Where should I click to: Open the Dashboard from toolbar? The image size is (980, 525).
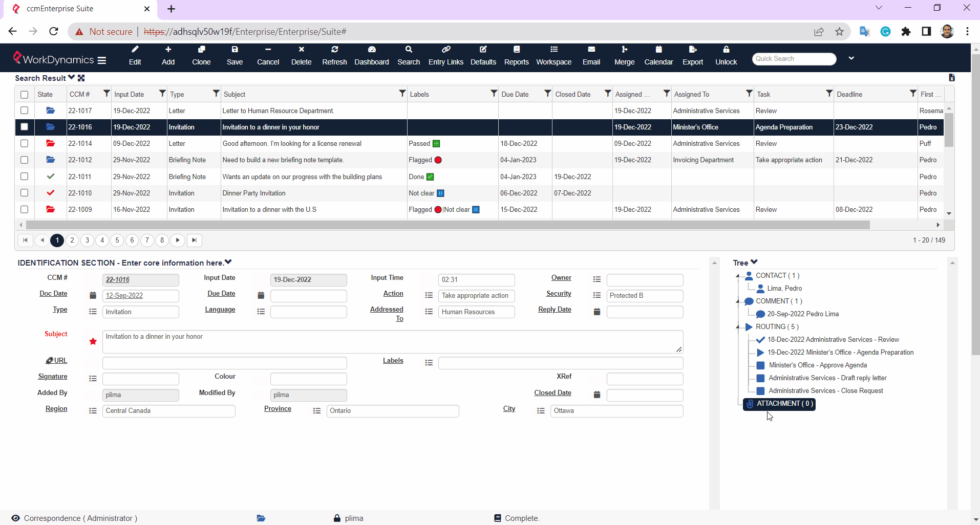click(372, 56)
